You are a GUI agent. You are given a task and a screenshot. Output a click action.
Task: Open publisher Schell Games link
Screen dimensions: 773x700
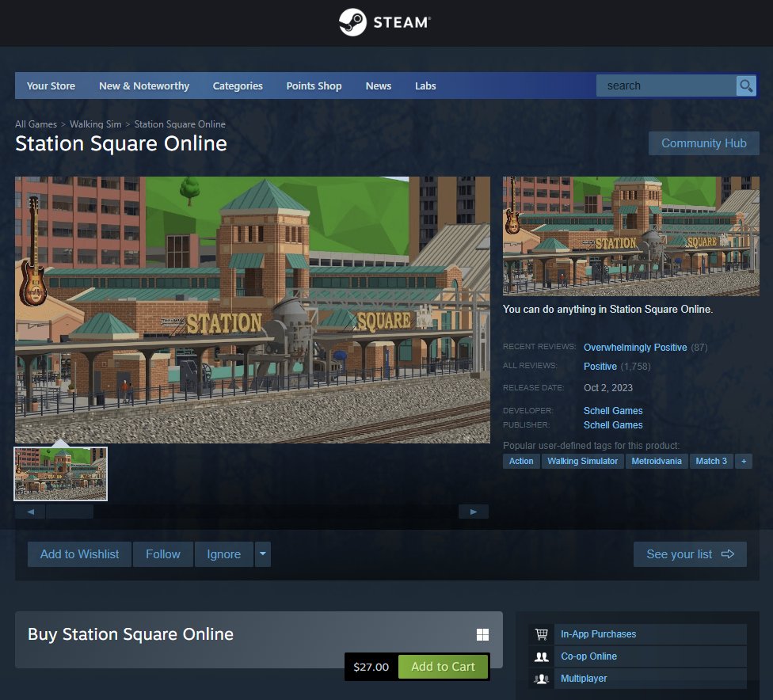[613, 425]
